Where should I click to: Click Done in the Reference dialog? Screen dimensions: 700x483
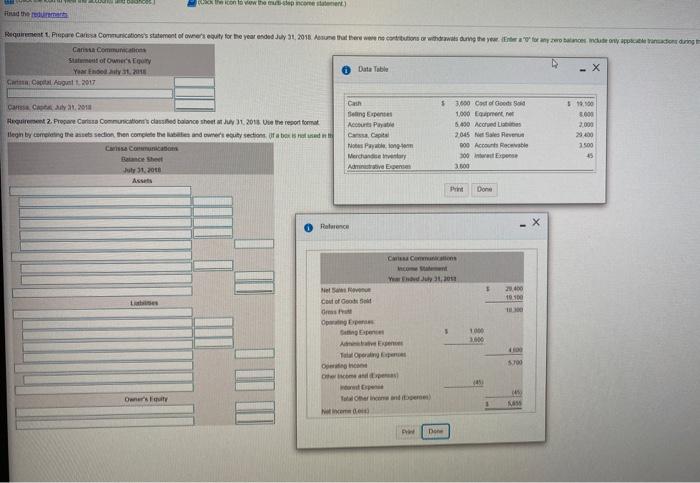[436, 431]
